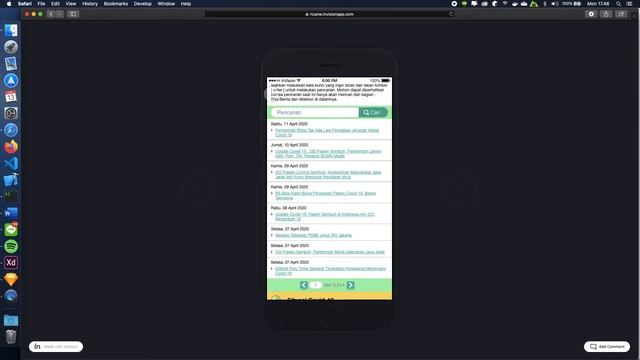Image resolution: width=640 pixels, height=360 pixels.
Task: Open Finder from the dock
Action: 11,31
